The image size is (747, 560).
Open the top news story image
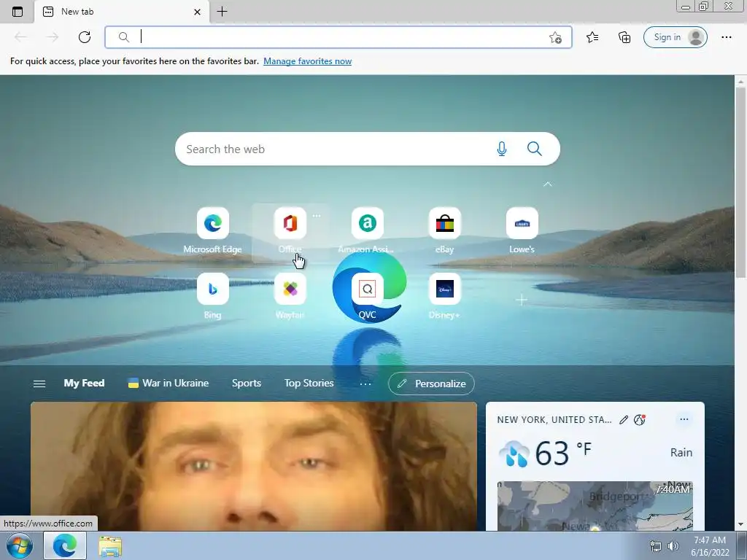click(x=253, y=466)
